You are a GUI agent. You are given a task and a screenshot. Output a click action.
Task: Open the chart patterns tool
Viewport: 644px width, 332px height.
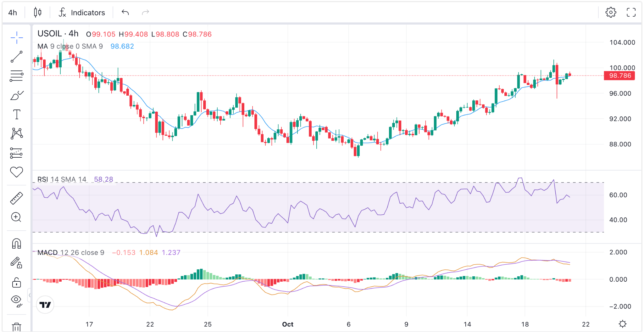pyautogui.click(x=17, y=134)
